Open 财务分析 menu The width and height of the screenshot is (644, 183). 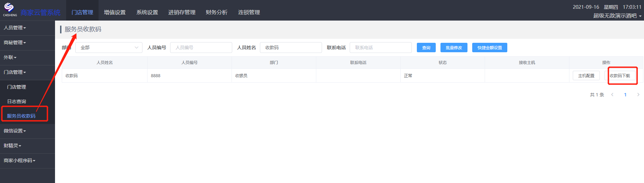pyautogui.click(x=217, y=12)
